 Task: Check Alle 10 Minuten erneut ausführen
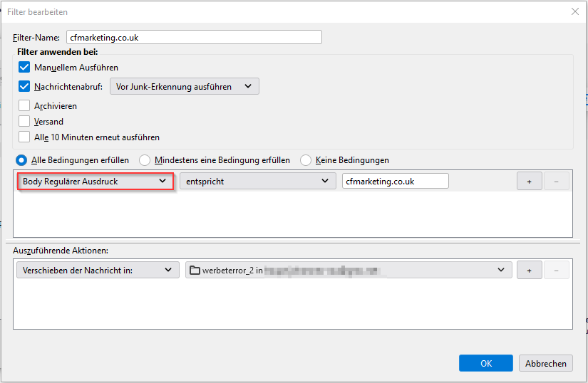(x=24, y=137)
